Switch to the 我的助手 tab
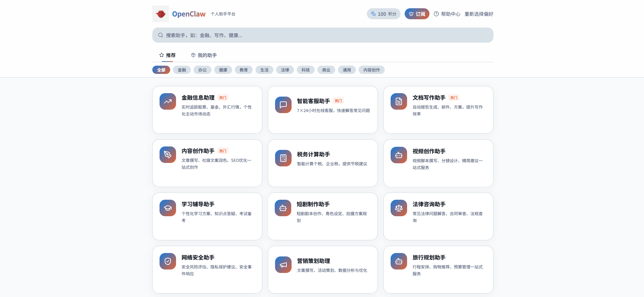Image resolution: width=644 pixels, height=297 pixels. point(204,55)
